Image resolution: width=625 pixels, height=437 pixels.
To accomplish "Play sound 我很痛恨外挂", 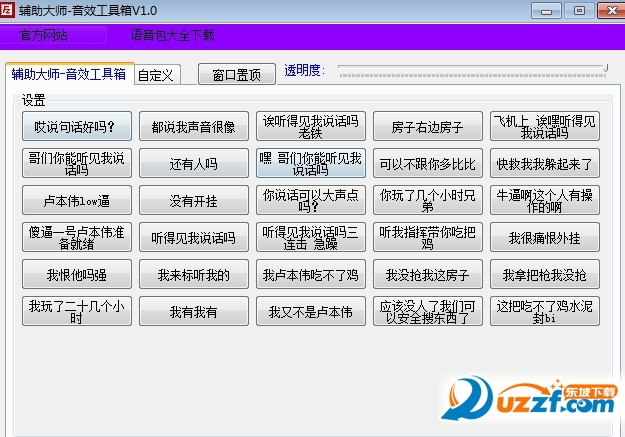I will tap(544, 237).
